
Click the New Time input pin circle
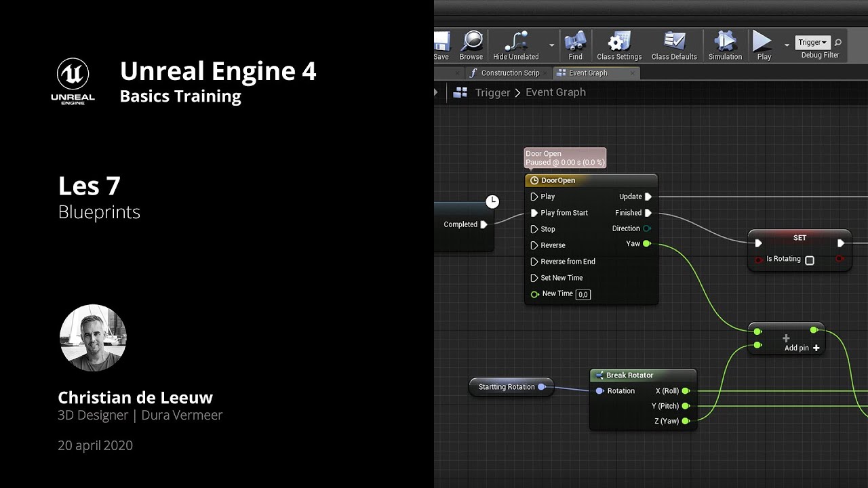pos(535,294)
